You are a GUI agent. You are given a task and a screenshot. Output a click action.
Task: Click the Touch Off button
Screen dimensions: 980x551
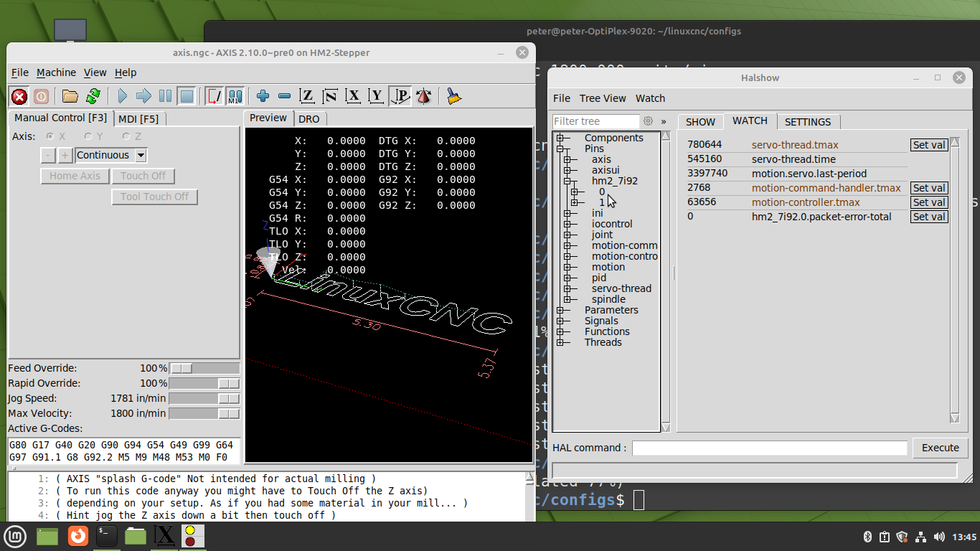coord(143,176)
